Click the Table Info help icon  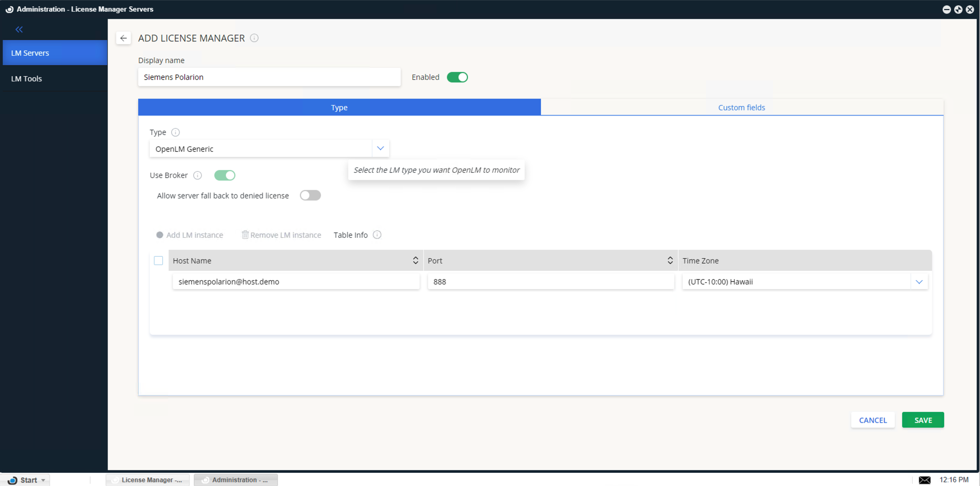(x=377, y=235)
